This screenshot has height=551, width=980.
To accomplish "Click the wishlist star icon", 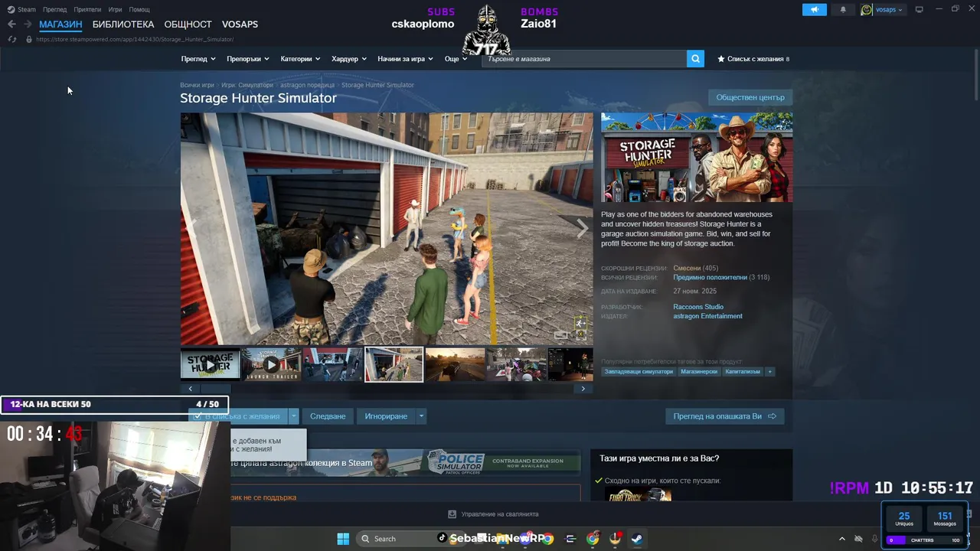I will click(720, 59).
